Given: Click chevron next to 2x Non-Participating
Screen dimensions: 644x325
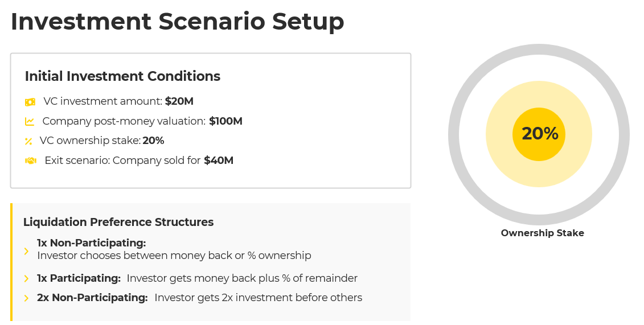Looking at the screenshot, I should [x=26, y=298].
